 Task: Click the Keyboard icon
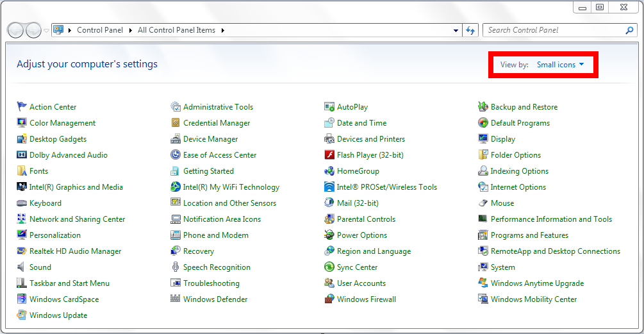click(22, 203)
